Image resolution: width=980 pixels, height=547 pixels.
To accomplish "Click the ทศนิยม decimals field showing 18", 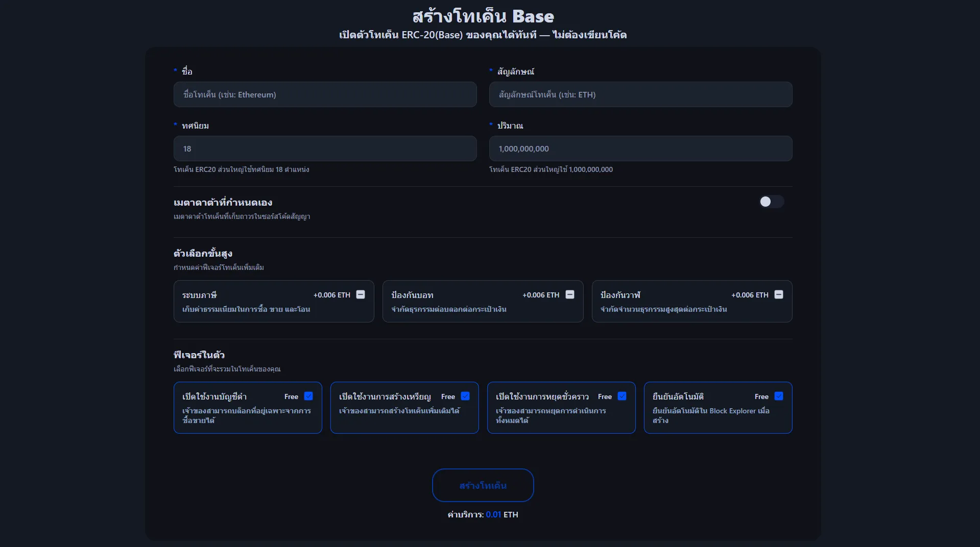I will click(x=325, y=148).
